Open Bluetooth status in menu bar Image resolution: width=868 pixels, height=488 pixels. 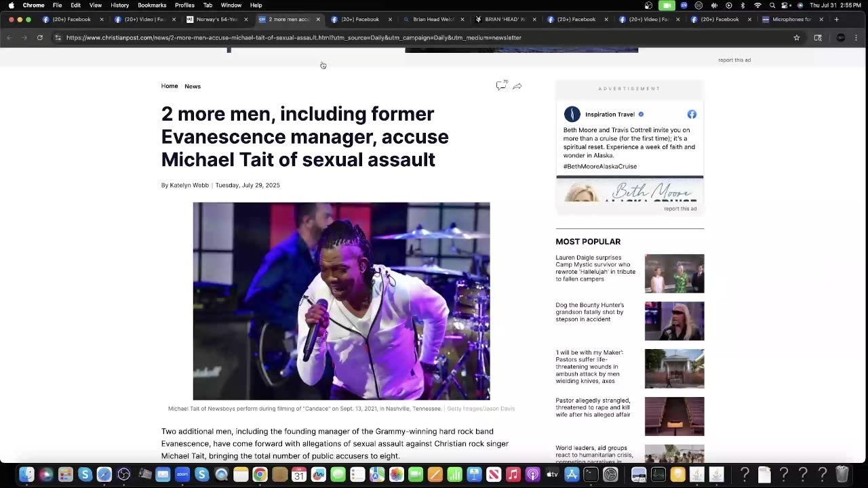click(x=743, y=5)
